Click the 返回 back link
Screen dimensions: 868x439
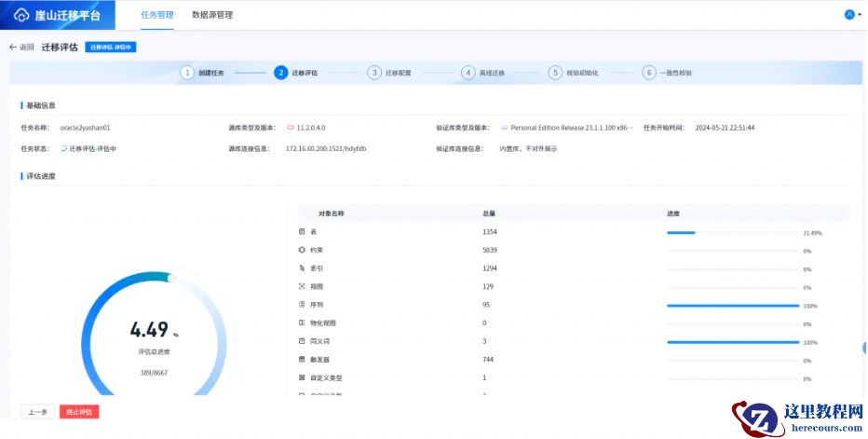21,47
